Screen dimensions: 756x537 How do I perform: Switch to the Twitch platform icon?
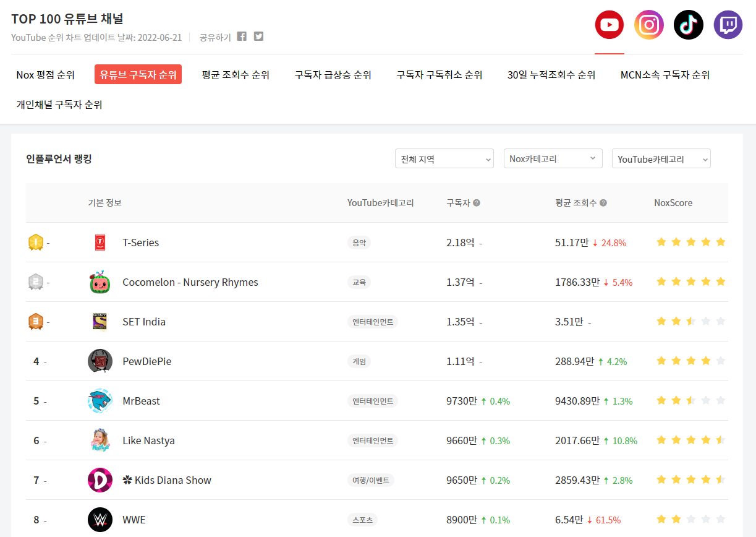point(728,25)
